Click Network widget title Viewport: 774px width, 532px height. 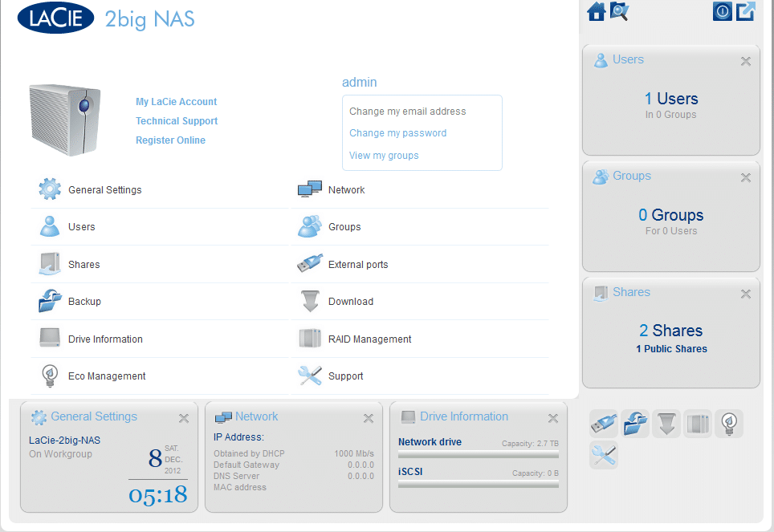coord(256,416)
